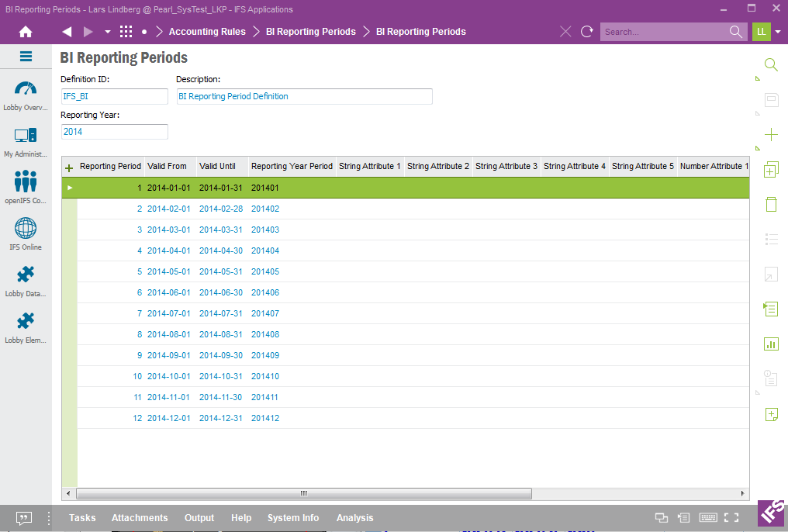788x532 pixels.
Task: Click the Description field
Action: [305, 96]
